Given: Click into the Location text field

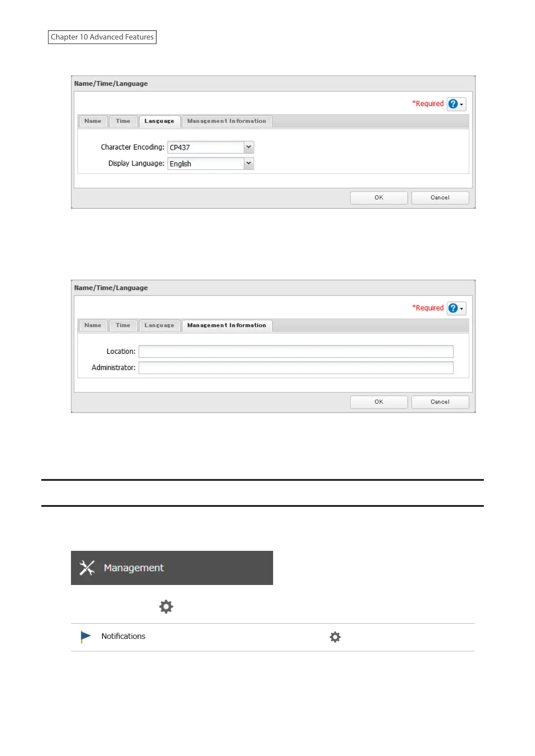Looking at the screenshot, I should point(296,352).
